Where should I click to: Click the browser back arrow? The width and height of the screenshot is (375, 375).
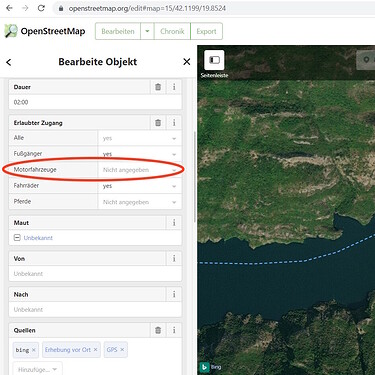point(9,8)
